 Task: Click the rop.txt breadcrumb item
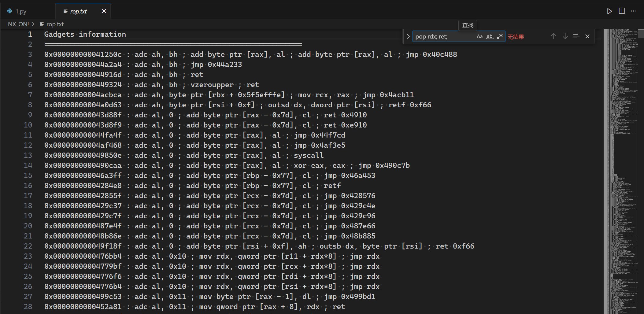point(55,24)
